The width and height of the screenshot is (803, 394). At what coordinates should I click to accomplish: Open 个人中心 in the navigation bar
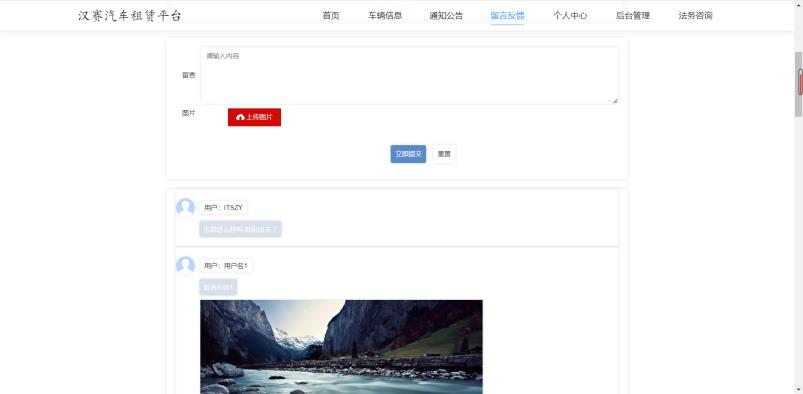pyautogui.click(x=570, y=16)
